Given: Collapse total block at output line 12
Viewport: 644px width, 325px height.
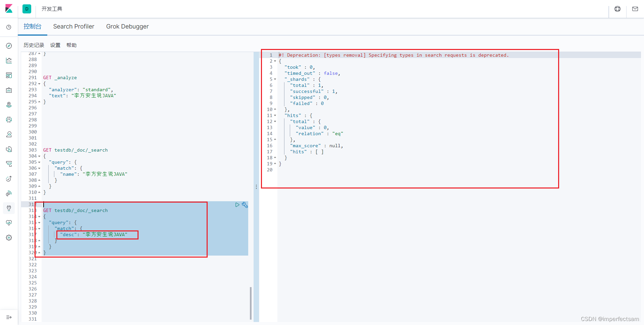Looking at the screenshot, I should 275,122.
